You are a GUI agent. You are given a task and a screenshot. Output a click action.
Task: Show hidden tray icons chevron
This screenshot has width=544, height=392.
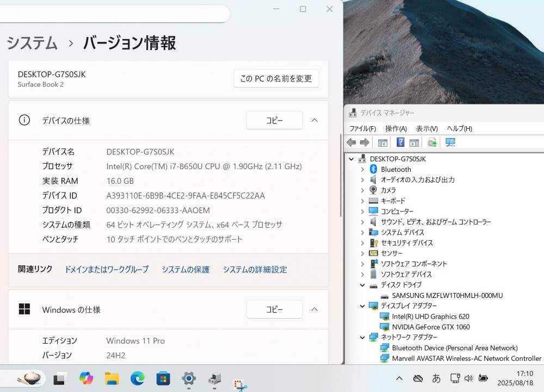tap(399, 378)
